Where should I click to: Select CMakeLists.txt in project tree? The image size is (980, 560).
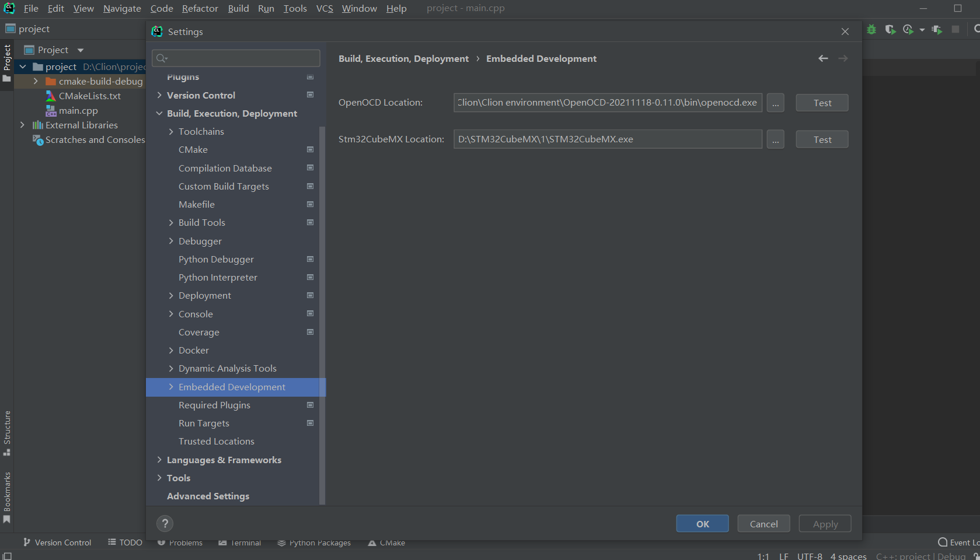pyautogui.click(x=89, y=96)
